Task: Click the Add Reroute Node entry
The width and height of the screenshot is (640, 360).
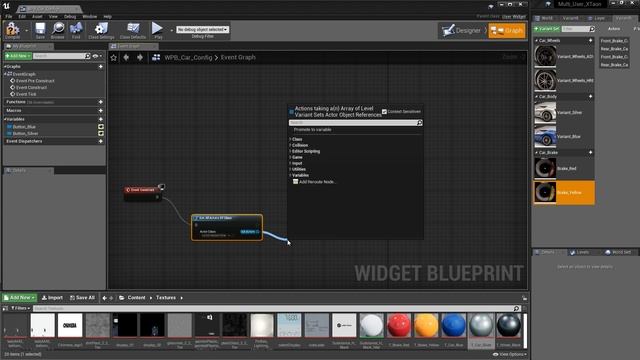Action: pyautogui.click(x=314, y=182)
